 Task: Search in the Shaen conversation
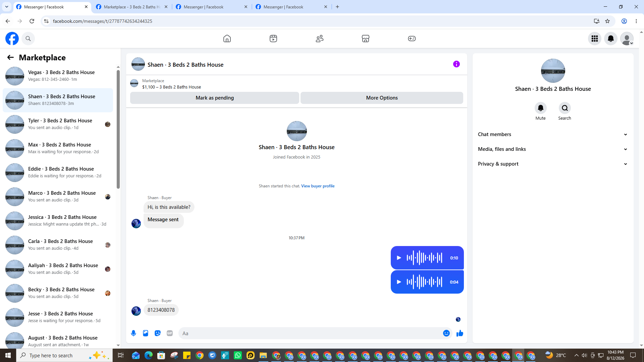click(565, 108)
